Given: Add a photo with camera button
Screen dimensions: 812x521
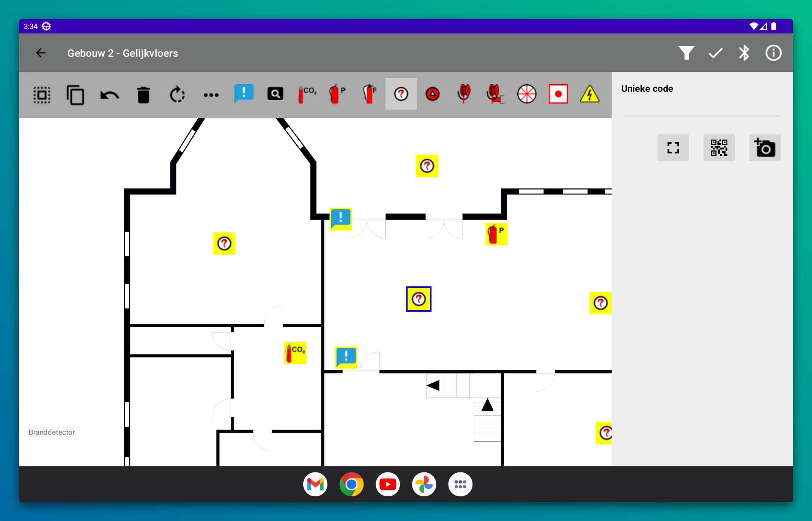Looking at the screenshot, I should (765, 148).
